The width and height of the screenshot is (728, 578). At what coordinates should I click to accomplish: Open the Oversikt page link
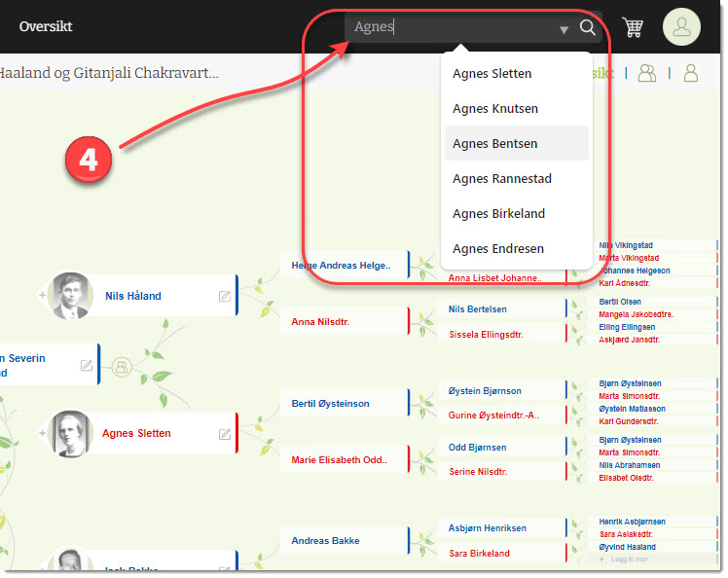click(x=46, y=26)
